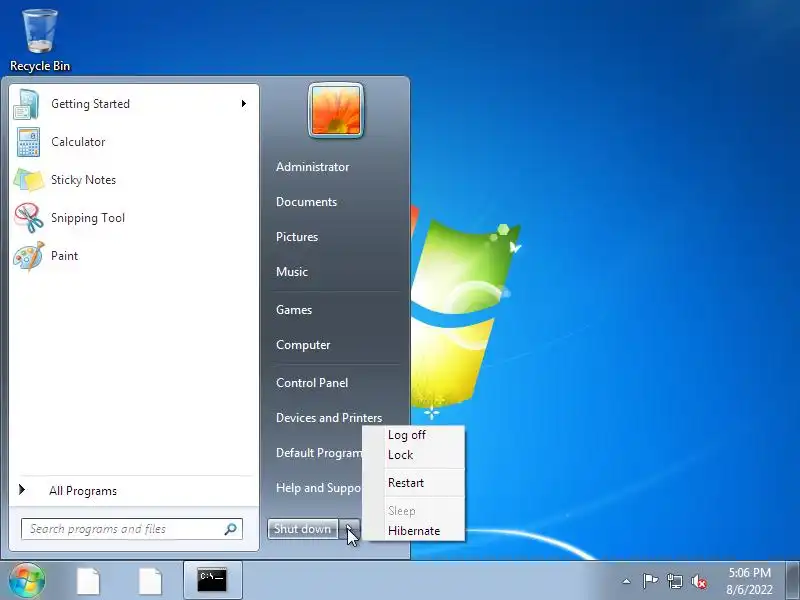The image size is (800, 600).
Task: Click the taskbar clock showing 5:06 PM
Action: click(749, 572)
